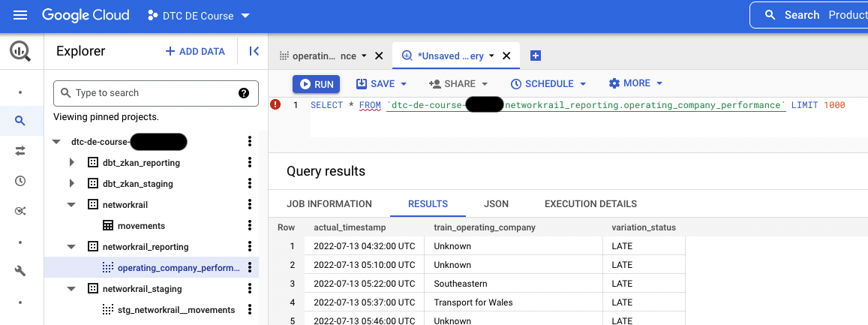Select the SQL workspace magnifier icon in sidebar

point(20,120)
